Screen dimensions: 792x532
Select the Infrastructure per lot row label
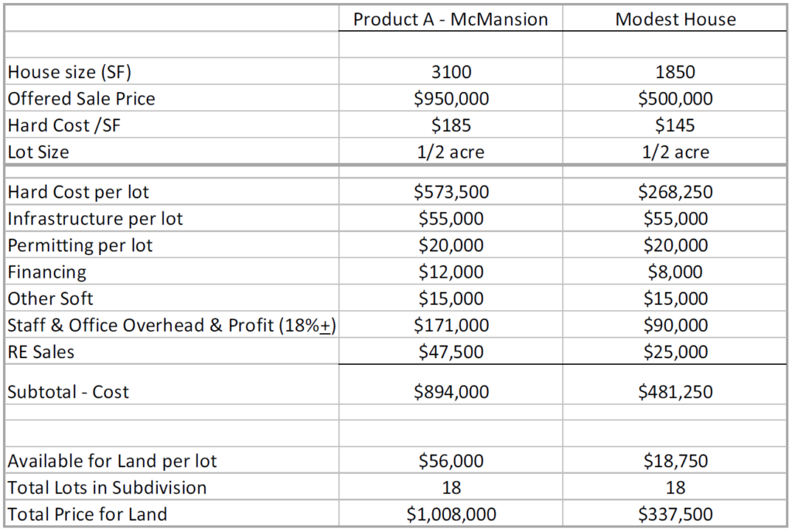pyautogui.click(x=95, y=219)
